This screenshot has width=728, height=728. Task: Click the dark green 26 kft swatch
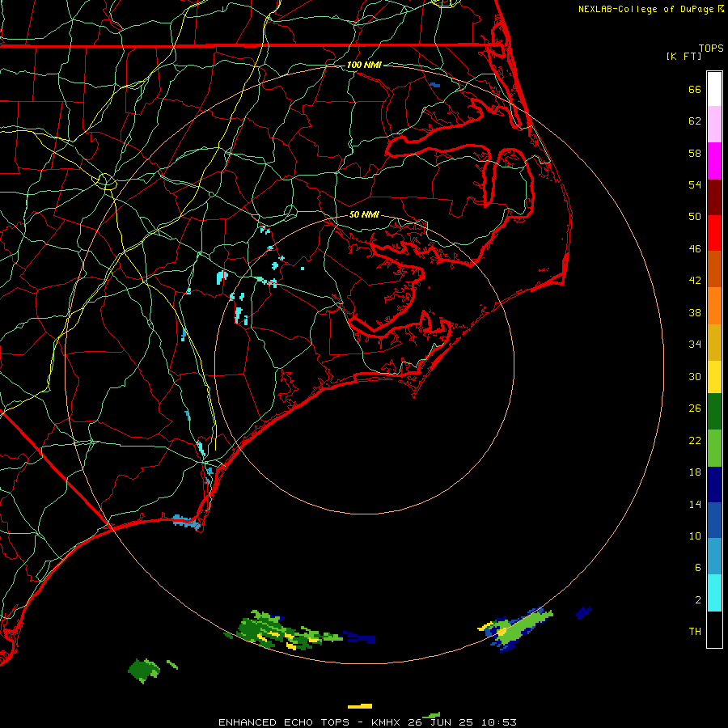(714, 412)
